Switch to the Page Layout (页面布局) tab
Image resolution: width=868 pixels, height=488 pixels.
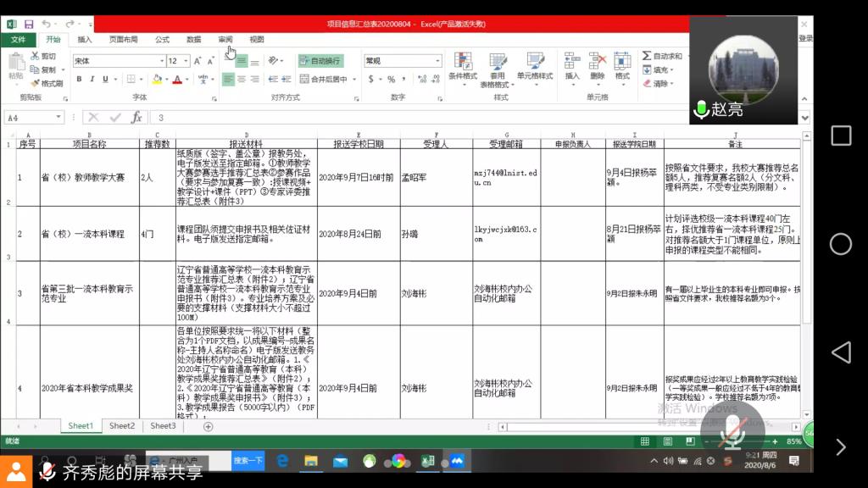[123, 39]
